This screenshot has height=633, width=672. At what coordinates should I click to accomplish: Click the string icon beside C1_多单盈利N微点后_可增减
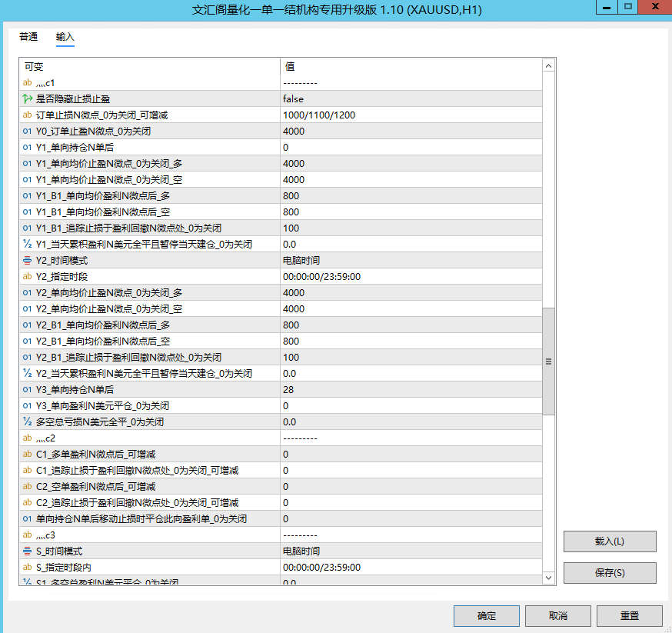(x=28, y=454)
